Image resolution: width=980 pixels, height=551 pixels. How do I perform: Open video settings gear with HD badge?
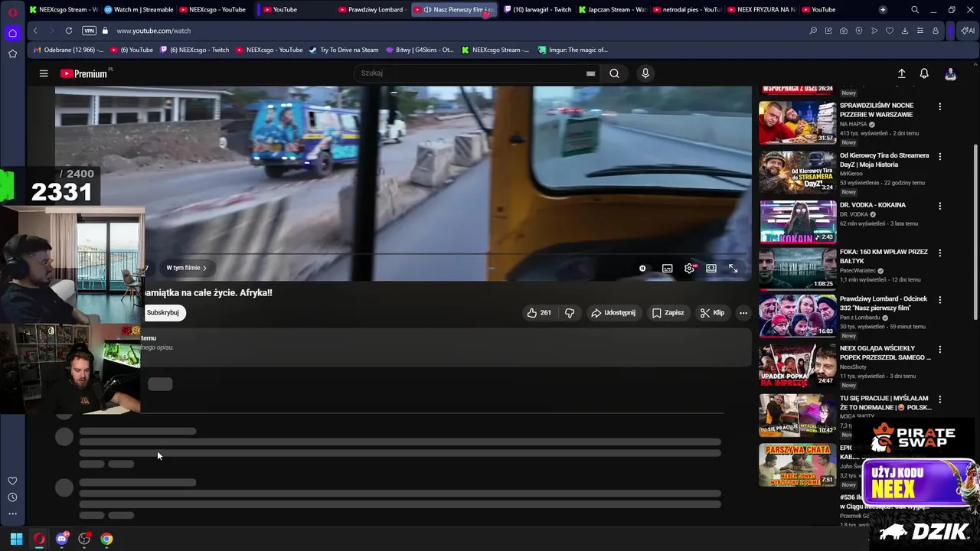[x=690, y=268]
